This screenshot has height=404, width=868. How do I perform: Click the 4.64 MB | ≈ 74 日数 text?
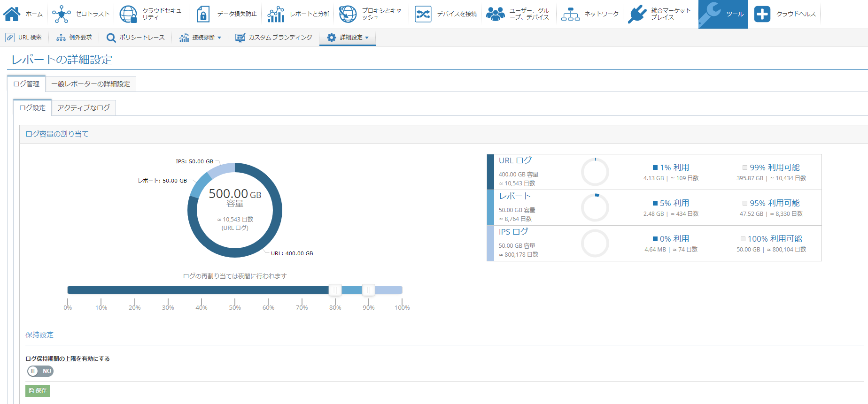pos(671,250)
